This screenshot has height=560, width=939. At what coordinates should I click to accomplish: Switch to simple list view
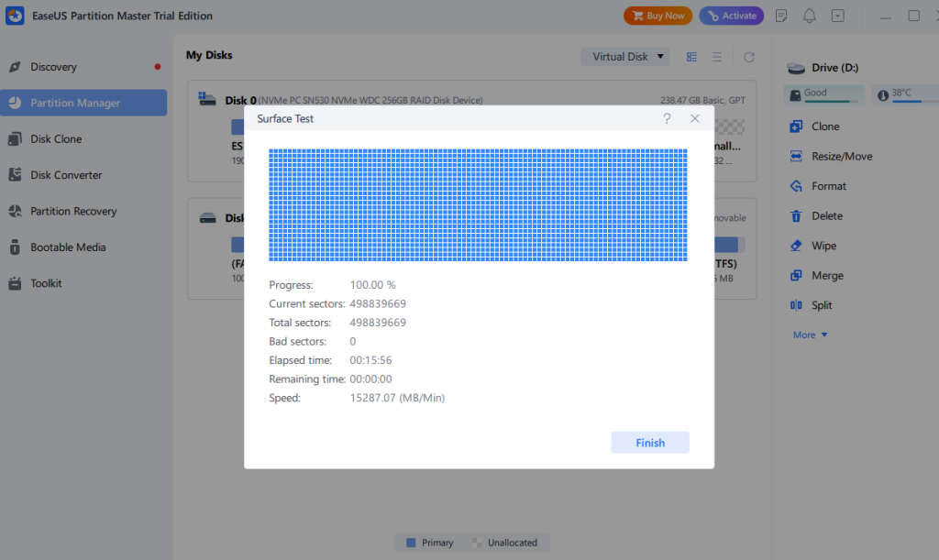pos(716,57)
